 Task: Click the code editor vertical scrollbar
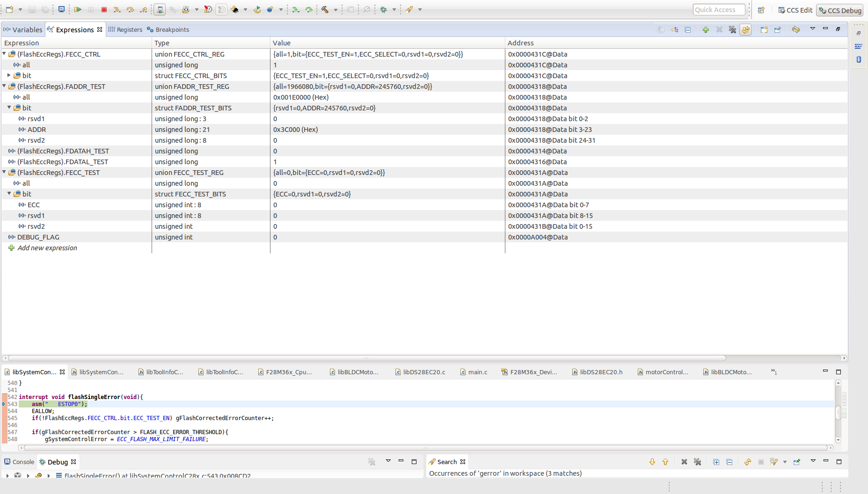coord(838,412)
